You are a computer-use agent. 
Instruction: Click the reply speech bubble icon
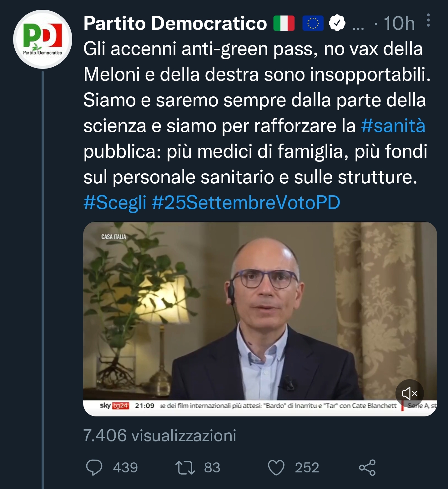point(94,467)
